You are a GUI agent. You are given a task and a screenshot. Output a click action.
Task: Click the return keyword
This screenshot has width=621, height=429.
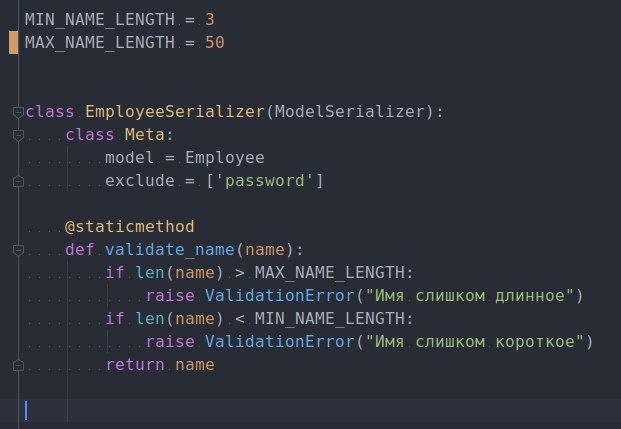[x=135, y=364]
